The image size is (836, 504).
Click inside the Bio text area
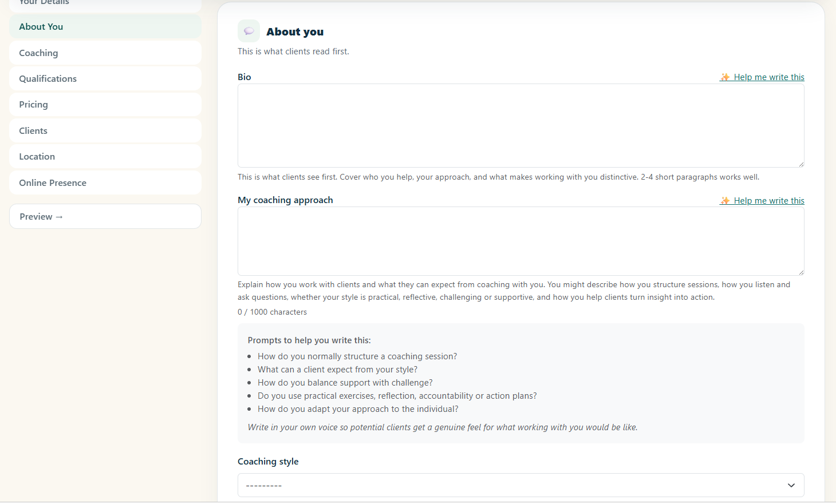[x=521, y=126]
